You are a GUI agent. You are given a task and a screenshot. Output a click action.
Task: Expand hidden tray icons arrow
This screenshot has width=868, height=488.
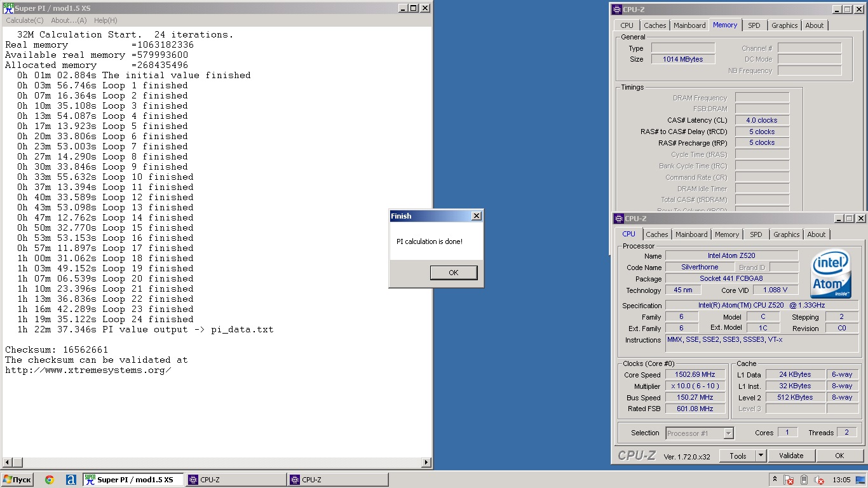coord(775,480)
